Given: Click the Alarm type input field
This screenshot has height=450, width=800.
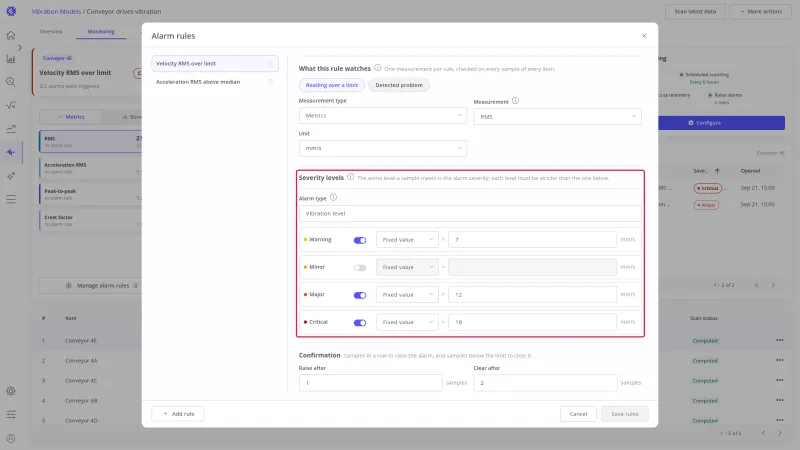Looking at the screenshot, I should click(470, 214).
